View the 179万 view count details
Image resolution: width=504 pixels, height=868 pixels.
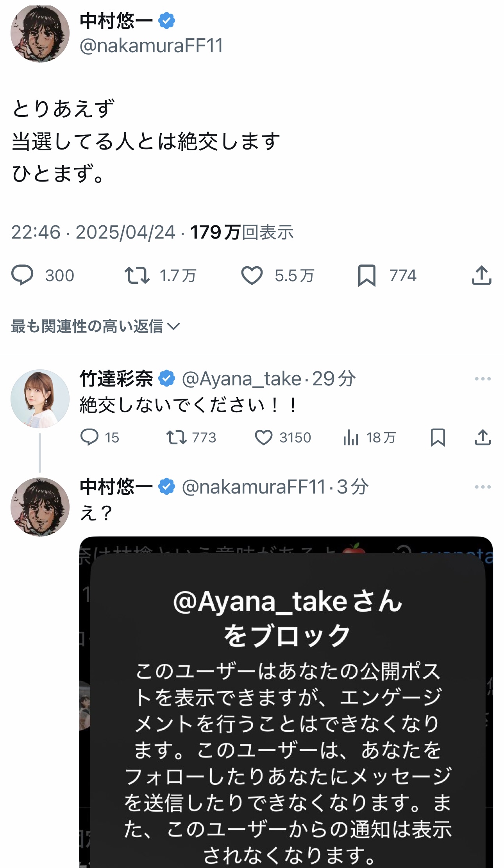(x=241, y=232)
